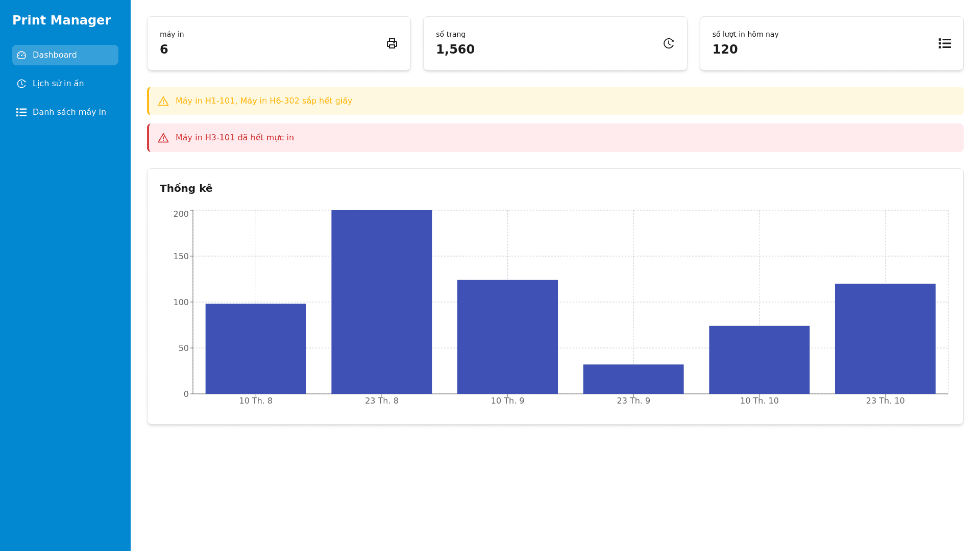Click the tallest bar at 23 Th. 8
Image resolution: width=980 pixels, height=551 pixels.
381,302
